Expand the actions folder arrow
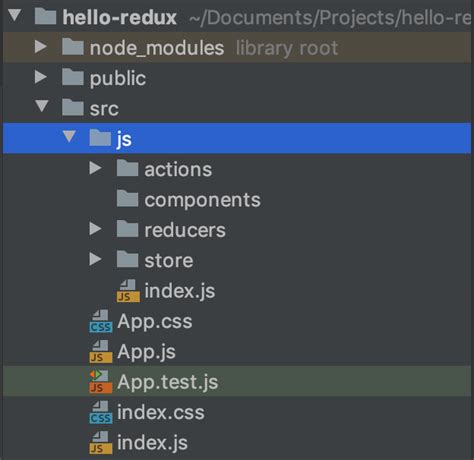This screenshot has height=460, width=474. (96, 168)
